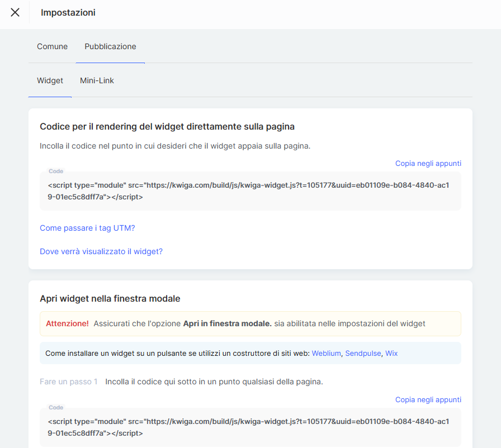The image size is (501, 448).
Task: Click the 'Attenzione!' warning banner
Action: click(x=250, y=323)
